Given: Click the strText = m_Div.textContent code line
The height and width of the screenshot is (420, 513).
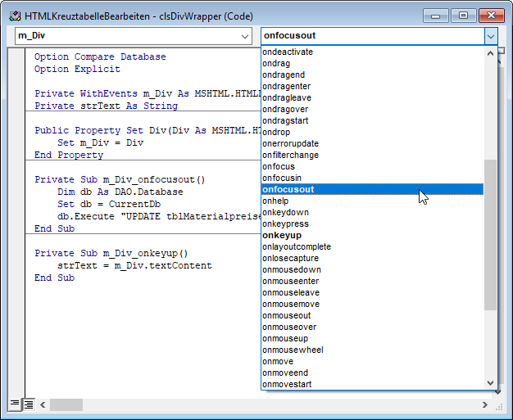Looking at the screenshot, I should tap(134, 265).
